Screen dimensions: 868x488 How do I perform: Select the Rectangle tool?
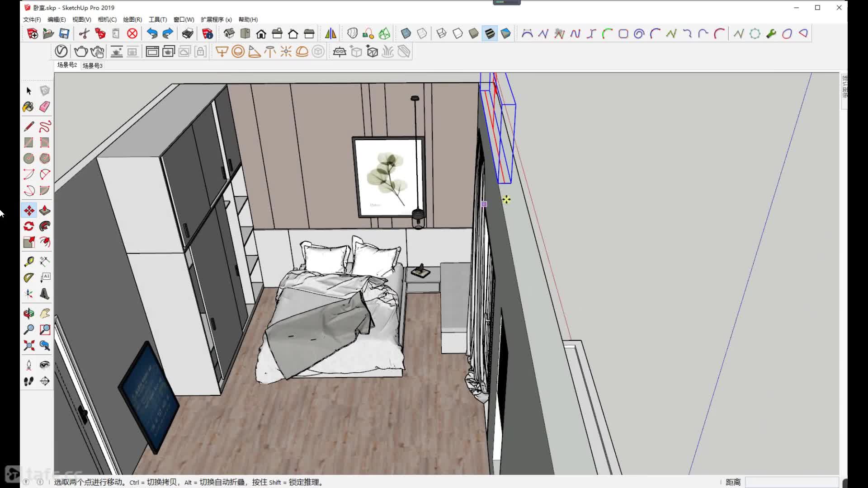[x=29, y=142]
